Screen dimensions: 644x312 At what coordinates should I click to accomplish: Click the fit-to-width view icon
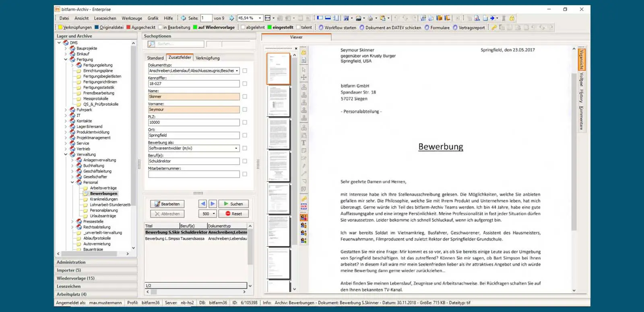(x=268, y=18)
